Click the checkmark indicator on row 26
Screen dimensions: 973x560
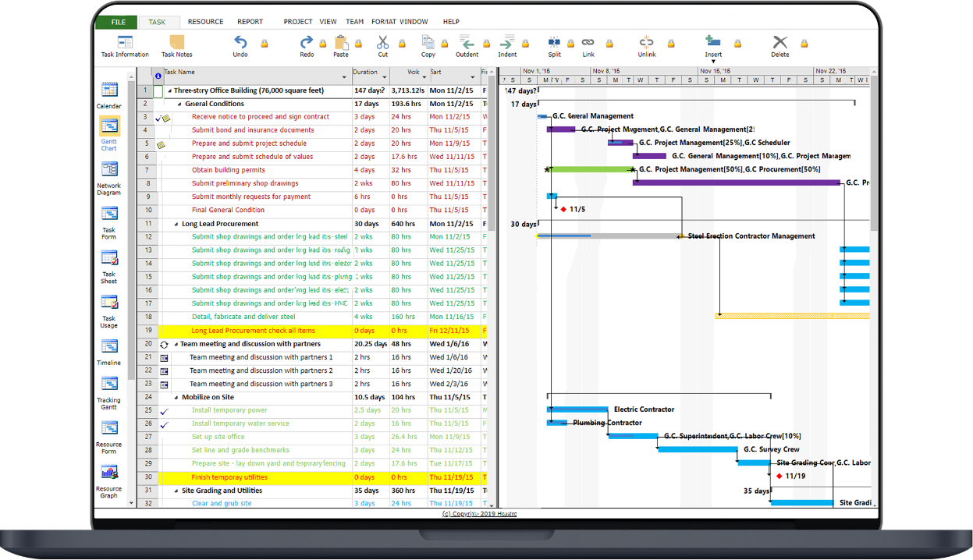tap(164, 425)
